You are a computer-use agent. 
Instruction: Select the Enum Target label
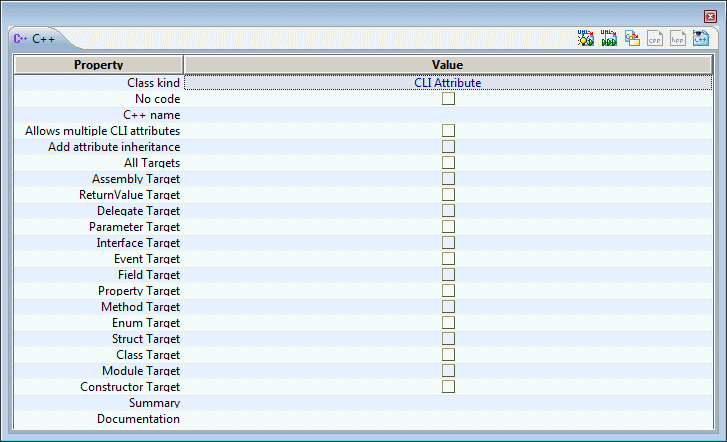pos(146,323)
